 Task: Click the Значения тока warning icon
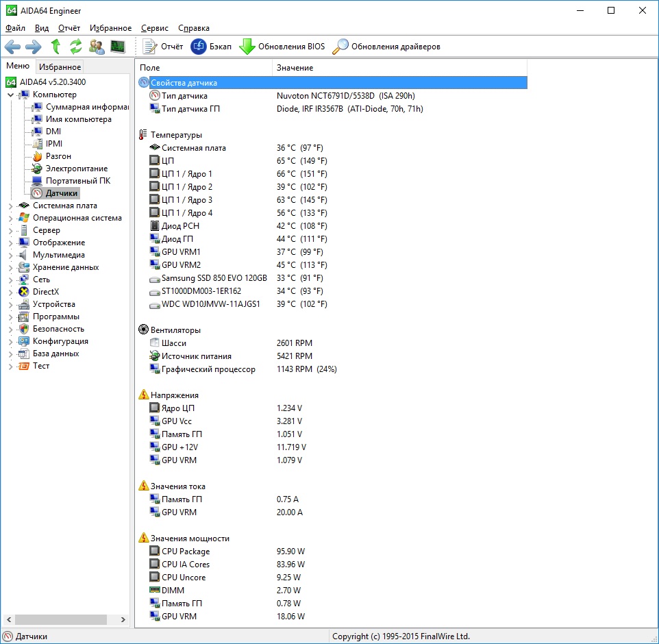143,486
